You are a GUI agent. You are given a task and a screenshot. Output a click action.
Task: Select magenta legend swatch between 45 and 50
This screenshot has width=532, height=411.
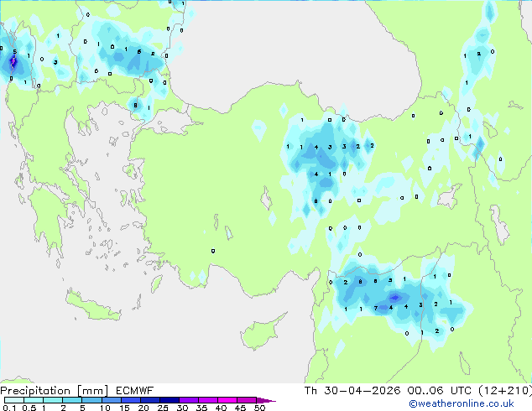tap(249, 400)
